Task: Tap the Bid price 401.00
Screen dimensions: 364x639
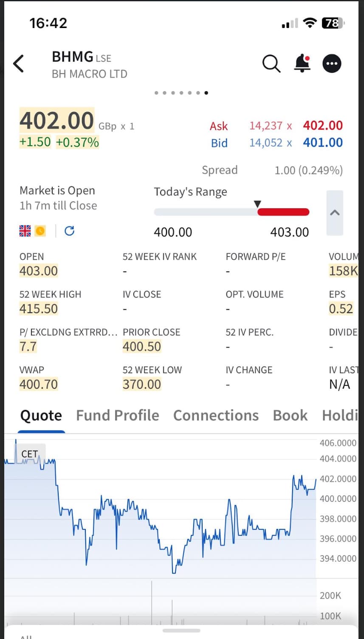Action: click(322, 142)
